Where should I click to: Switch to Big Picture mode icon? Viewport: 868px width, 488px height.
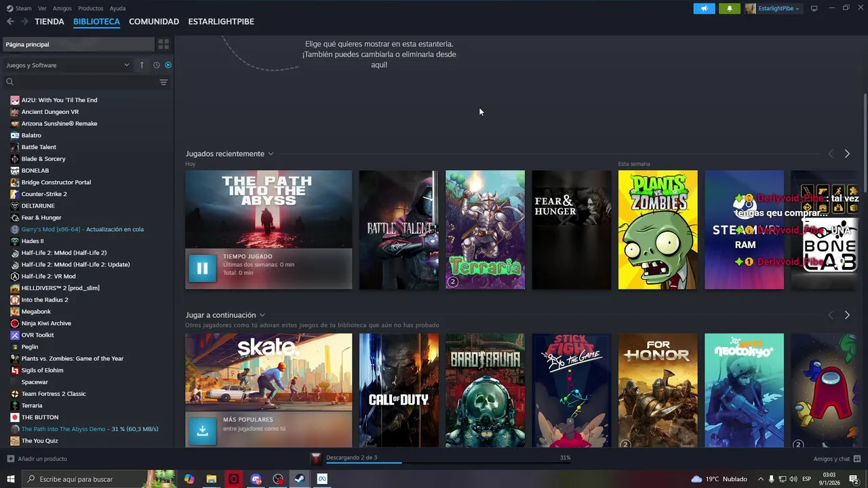(x=814, y=8)
